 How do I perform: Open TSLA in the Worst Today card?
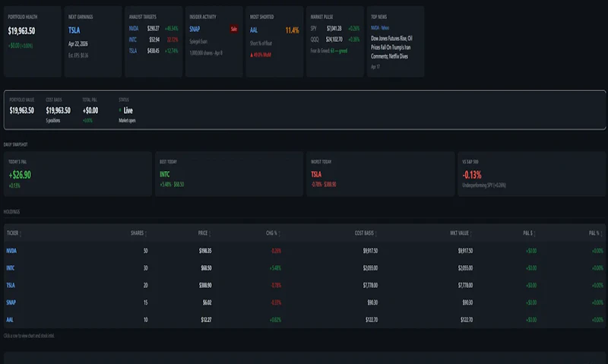click(x=316, y=175)
